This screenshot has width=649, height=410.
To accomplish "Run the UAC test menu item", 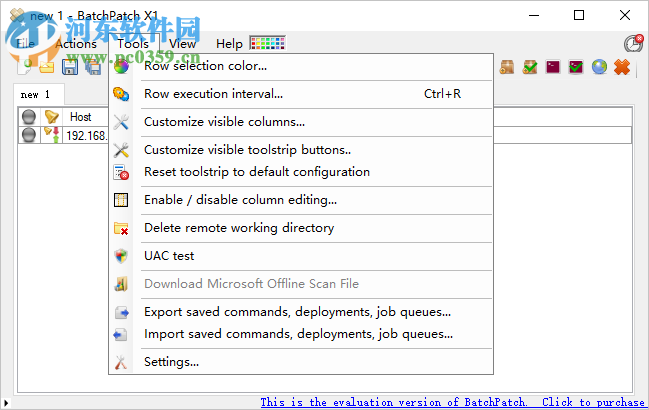I will (x=301, y=256).
